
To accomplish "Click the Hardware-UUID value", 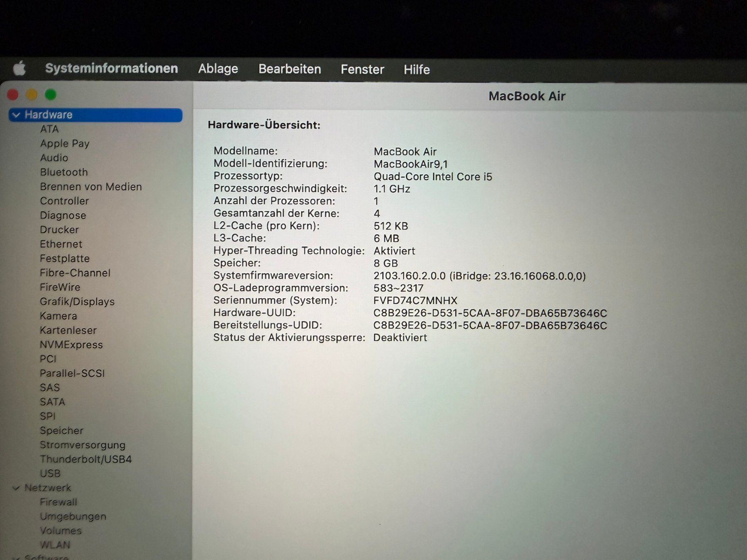I will click(x=490, y=313).
